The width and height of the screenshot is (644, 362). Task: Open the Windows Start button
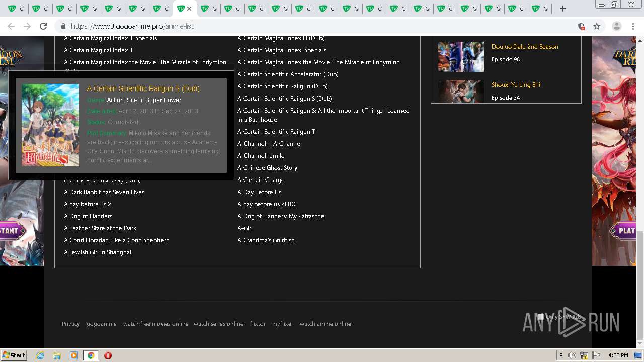[14, 355]
